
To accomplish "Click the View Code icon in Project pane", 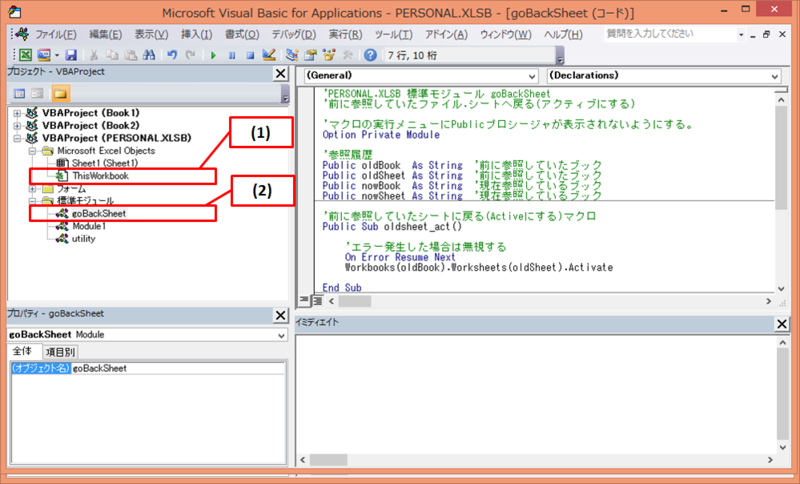I will (19, 93).
